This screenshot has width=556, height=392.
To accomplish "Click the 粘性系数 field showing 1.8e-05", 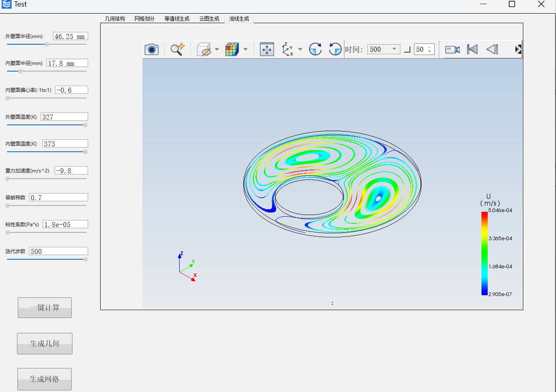I will coord(65,225).
